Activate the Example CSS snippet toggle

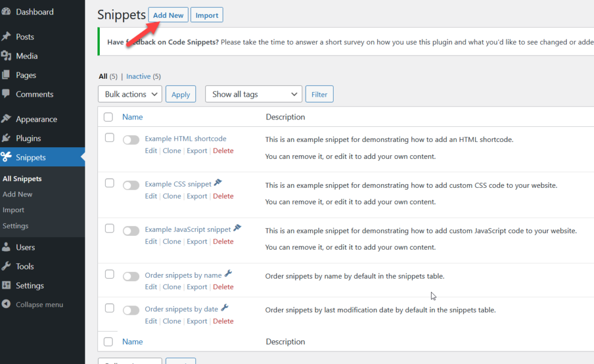tap(131, 185)
